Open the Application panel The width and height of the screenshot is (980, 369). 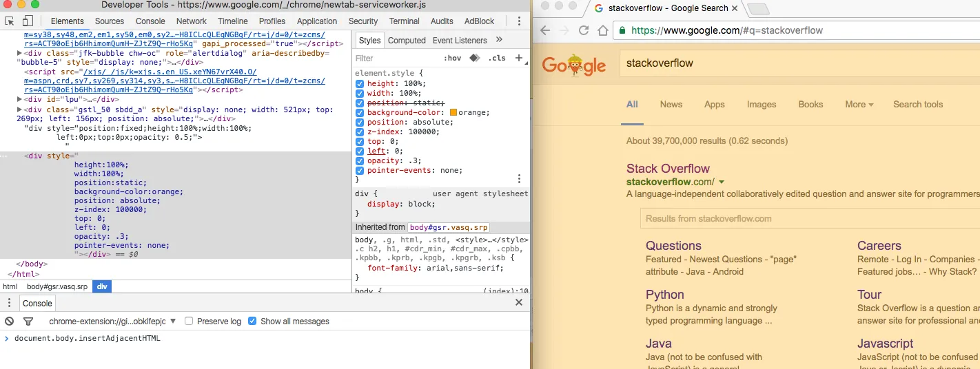[x=317, y=21]
